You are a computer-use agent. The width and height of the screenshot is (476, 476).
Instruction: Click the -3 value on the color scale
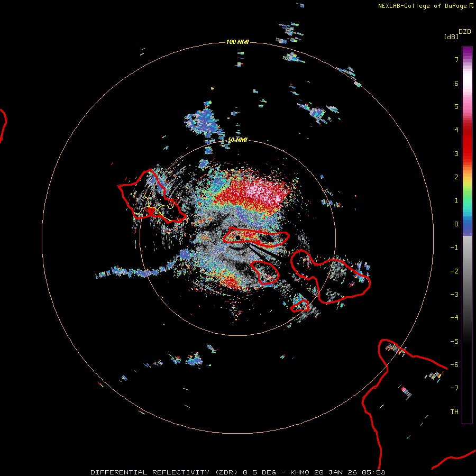pos(454,295)
